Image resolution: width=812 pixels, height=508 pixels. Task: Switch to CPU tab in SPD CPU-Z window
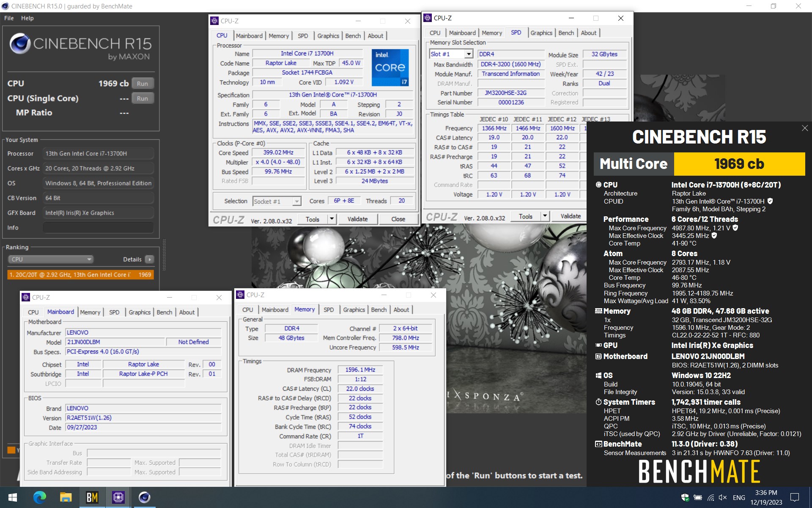tap(435, 33)
